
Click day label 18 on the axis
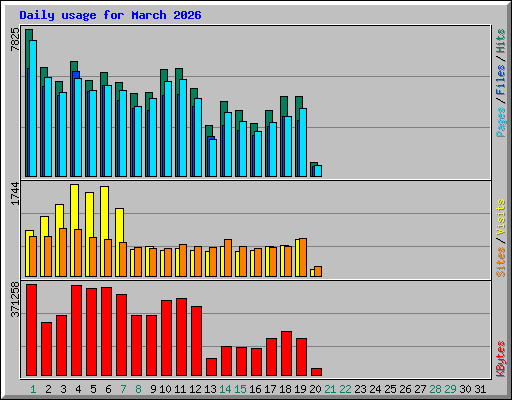285,389
